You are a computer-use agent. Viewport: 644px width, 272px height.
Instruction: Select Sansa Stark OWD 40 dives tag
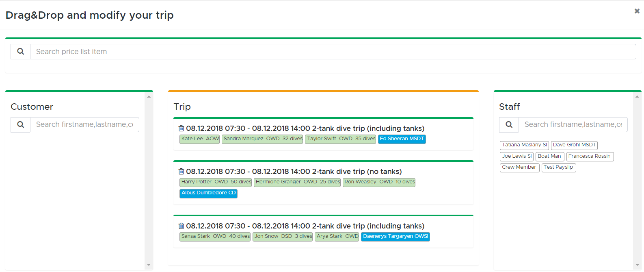click(215, 237)
